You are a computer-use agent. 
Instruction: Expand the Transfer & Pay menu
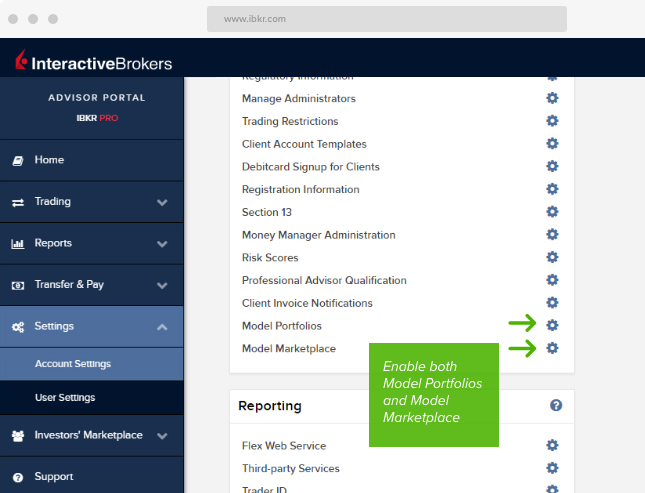click(x=162, y=285)
